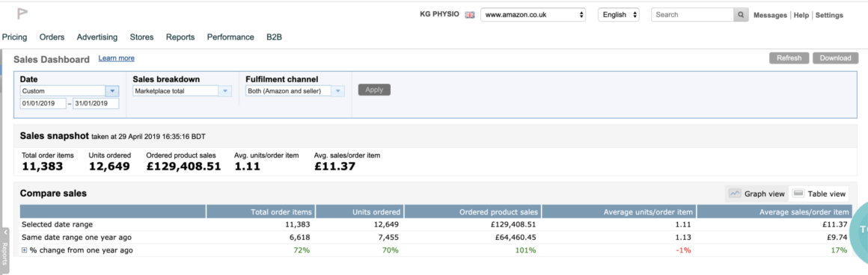Click the start date field 01/01/2019

coord(43,103)
